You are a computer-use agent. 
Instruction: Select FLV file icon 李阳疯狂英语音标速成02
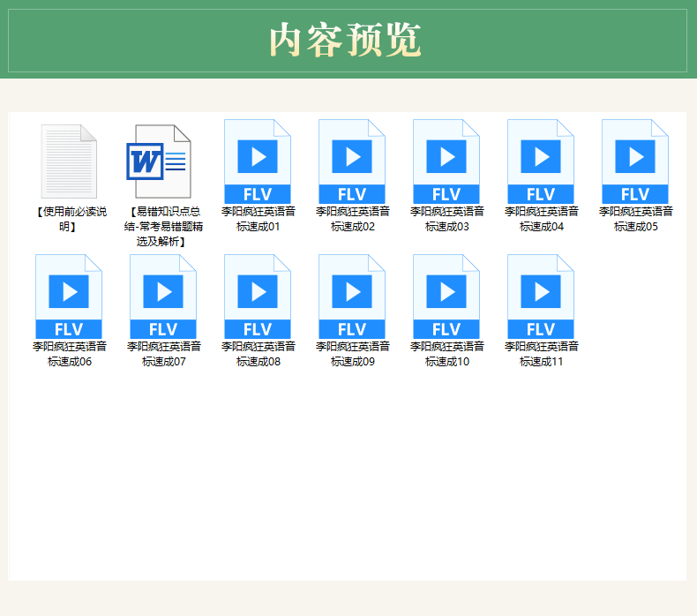pos(352,162)
